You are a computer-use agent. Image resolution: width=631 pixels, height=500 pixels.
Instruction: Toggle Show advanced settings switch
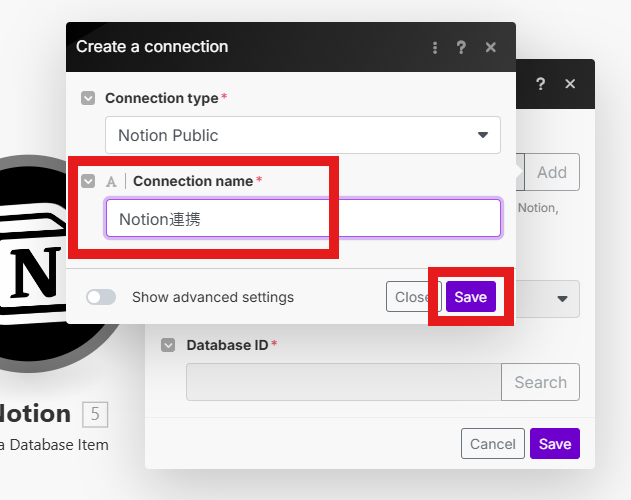coord(101,298)
